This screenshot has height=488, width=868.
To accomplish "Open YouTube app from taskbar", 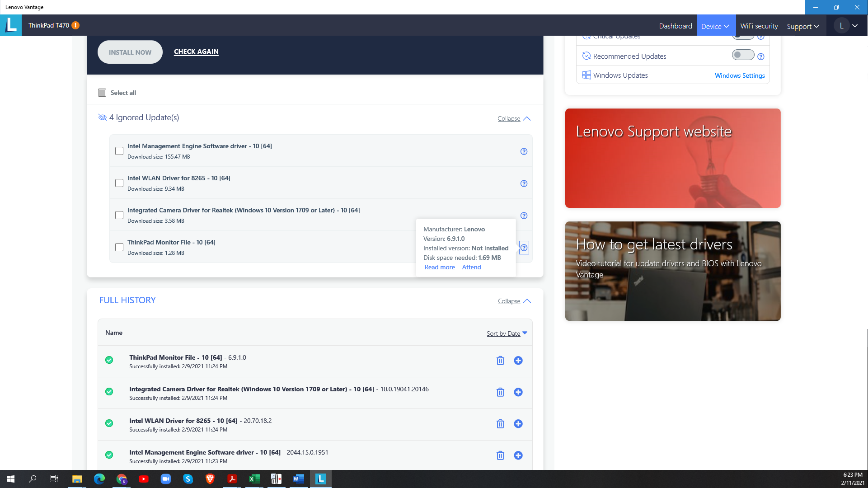I will click(x=144, y=479).
